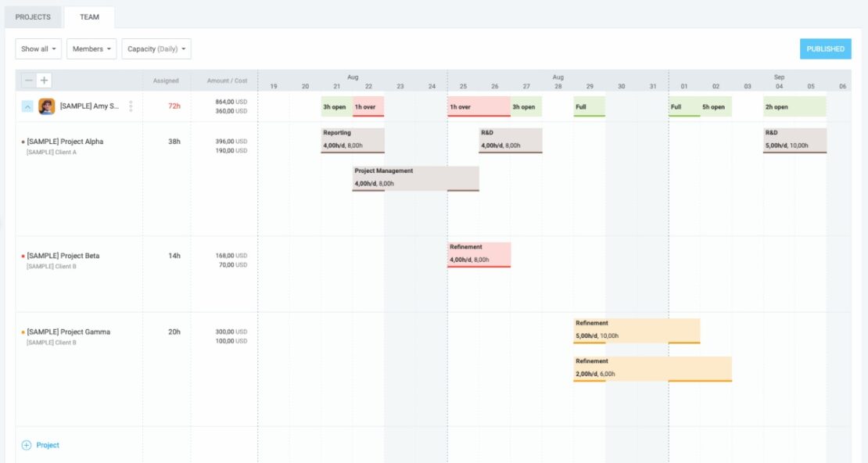Image resolution: width=868 pixels, height=463 pixels.
Task: Click the plus circle Project icon
Action: tap(26, 445)
